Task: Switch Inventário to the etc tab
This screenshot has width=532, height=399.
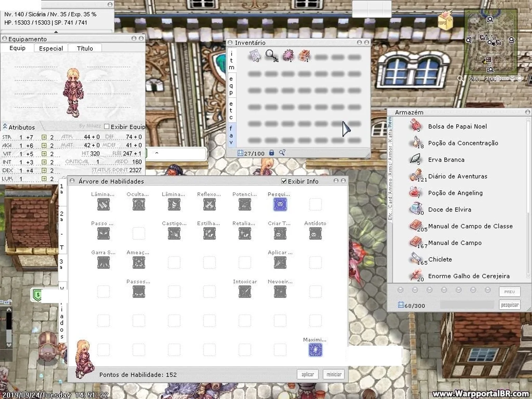Action: coord(231,110)
